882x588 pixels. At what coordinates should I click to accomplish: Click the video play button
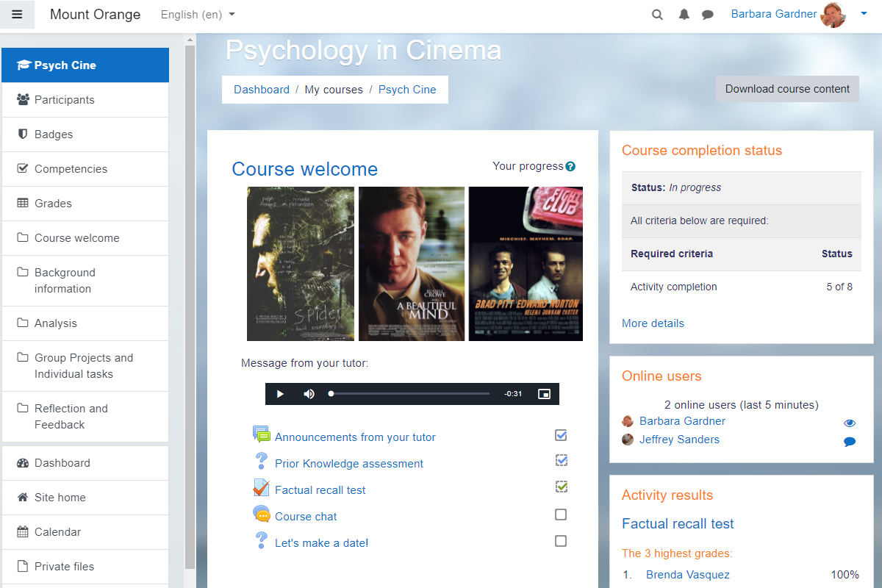(x=280, y=394)
